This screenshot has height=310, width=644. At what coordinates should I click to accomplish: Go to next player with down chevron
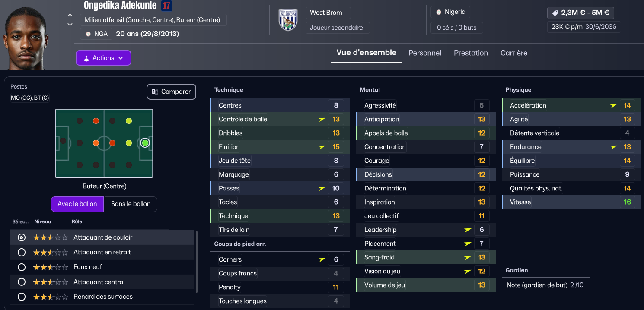70,25
